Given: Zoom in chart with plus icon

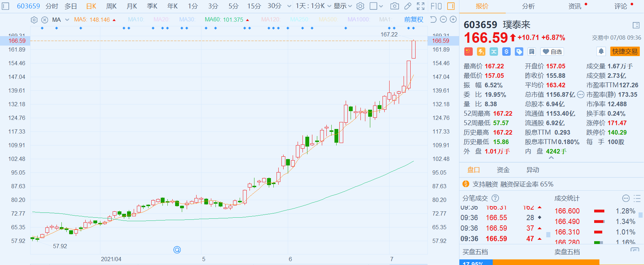Looking at the screenshot, I should (x=453, y=20).
